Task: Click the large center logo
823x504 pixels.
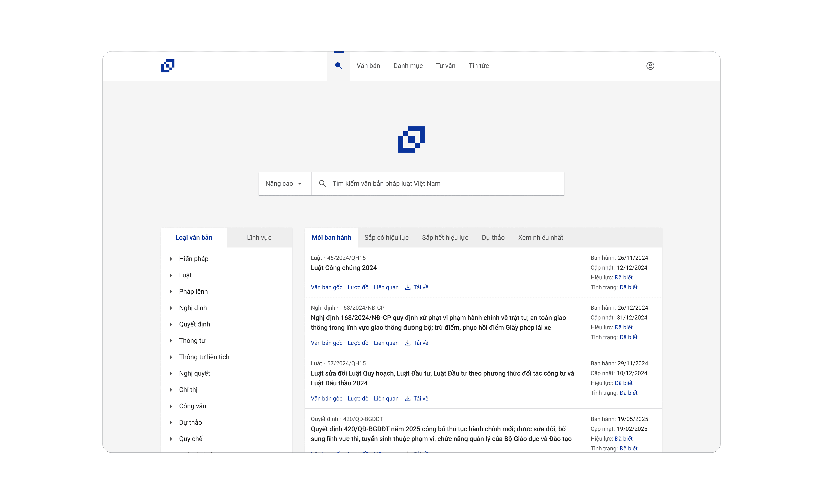Action: (x=411, y=139)
